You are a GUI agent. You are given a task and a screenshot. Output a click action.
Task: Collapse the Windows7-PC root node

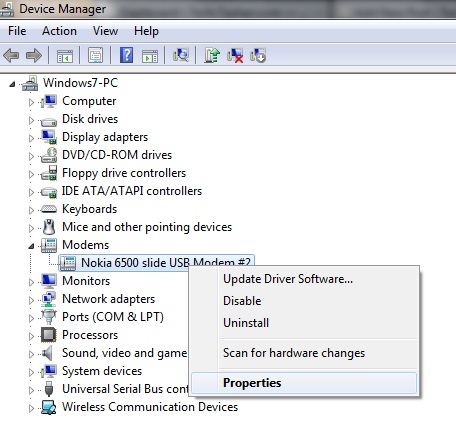(12, 84)
